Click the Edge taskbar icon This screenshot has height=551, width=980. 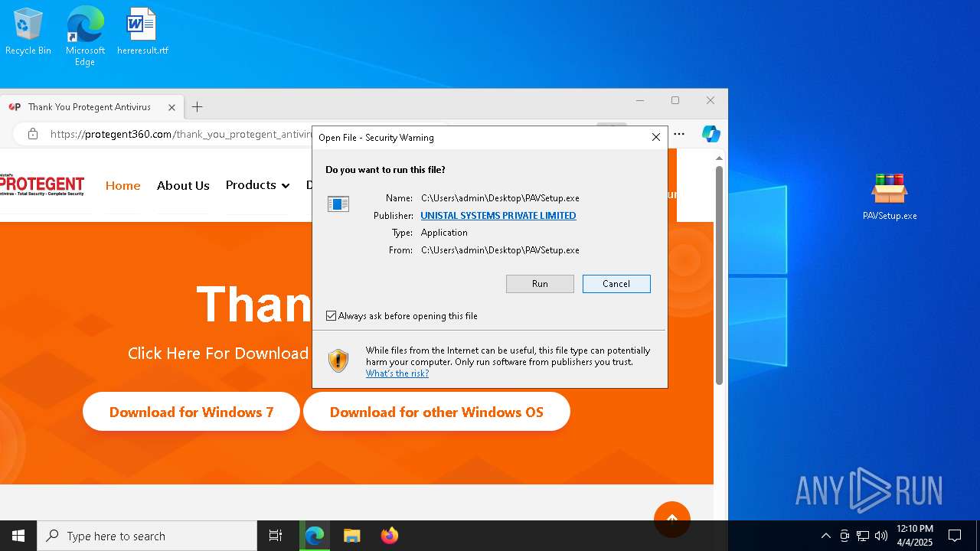315,536
